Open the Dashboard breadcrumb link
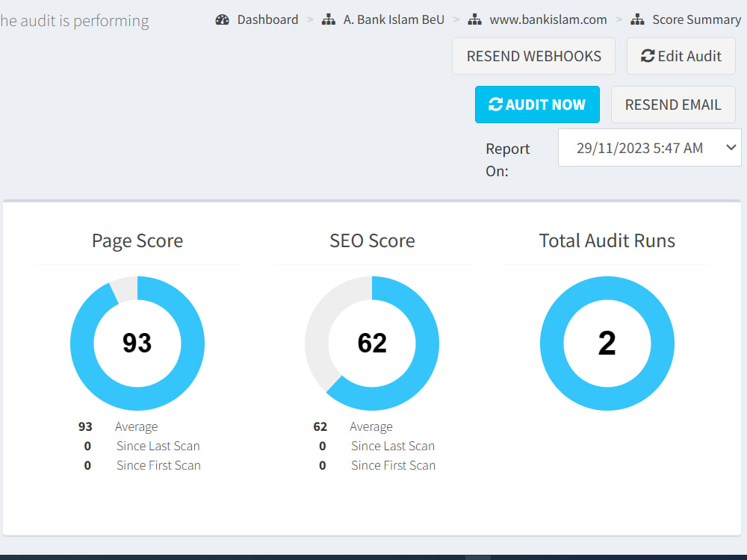The width and height of the screenshot is (747, 560). click(x=267, y=19)
